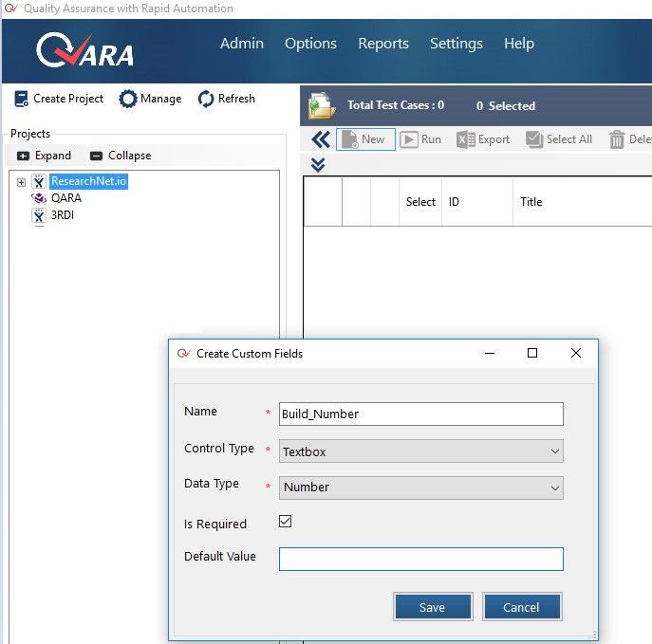Click the Default Value input field
The width and height of the screenshot is (652, 644).
(421, 559)
